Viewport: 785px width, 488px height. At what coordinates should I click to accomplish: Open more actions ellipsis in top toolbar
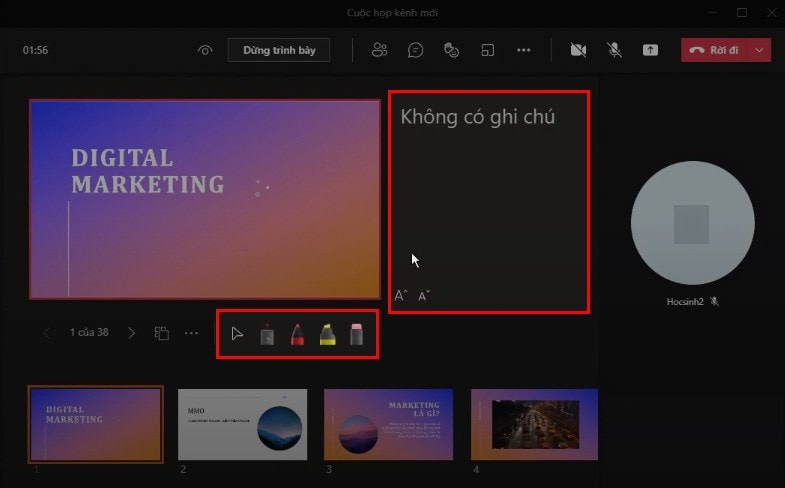(524, 50)
